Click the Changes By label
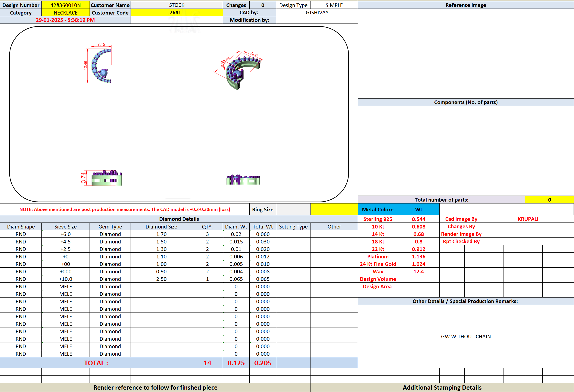Screen dimensions: 574x392 pyautogui.click(x=461, y=227)
